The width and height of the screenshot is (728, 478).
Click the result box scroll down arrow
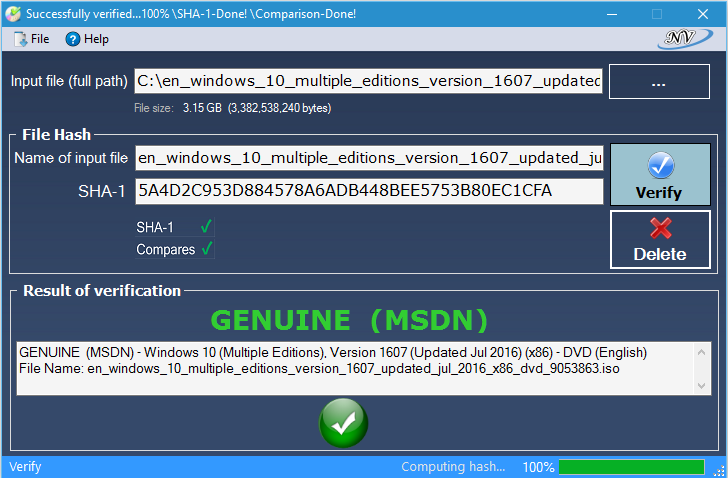[x=702, y=386]
